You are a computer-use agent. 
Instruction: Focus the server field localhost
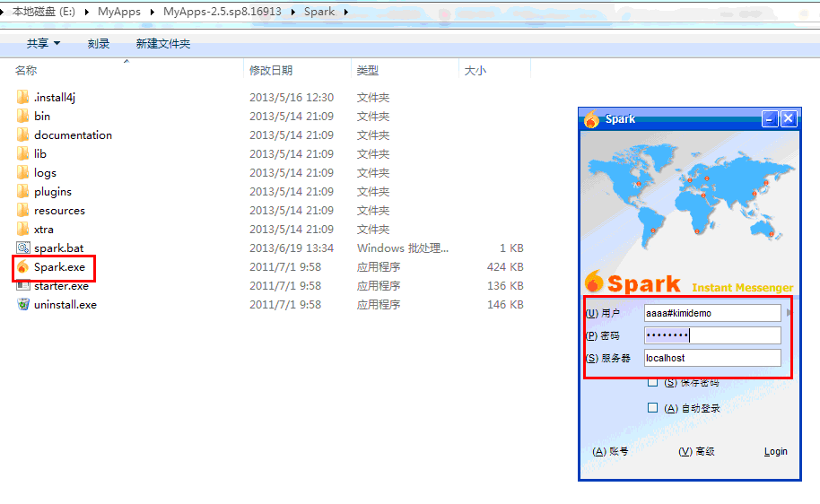click(x=712, y=358)
